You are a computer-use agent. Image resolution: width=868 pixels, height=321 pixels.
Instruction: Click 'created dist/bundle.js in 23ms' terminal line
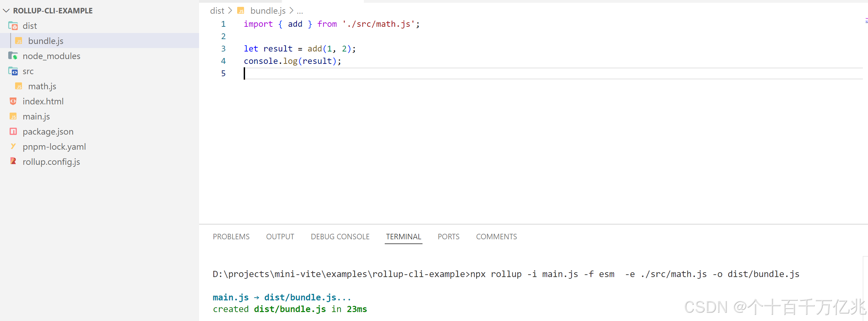click(290, 309)
